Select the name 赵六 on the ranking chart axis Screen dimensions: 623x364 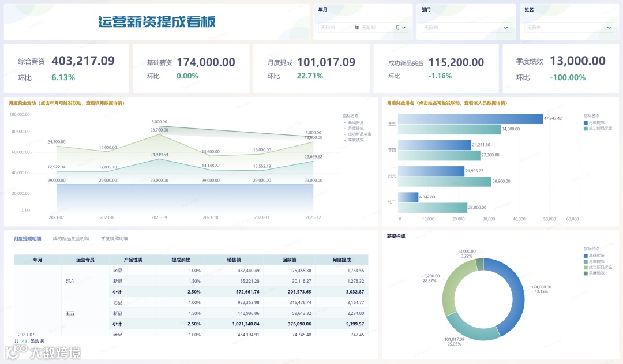[392, 176]
